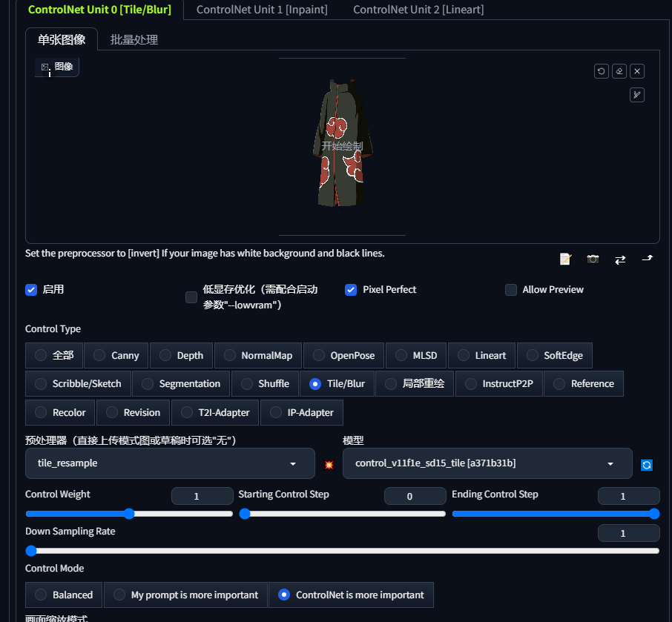Click the undo icon above the image
Screen dimensions: 672x622
tap(602, 71)
